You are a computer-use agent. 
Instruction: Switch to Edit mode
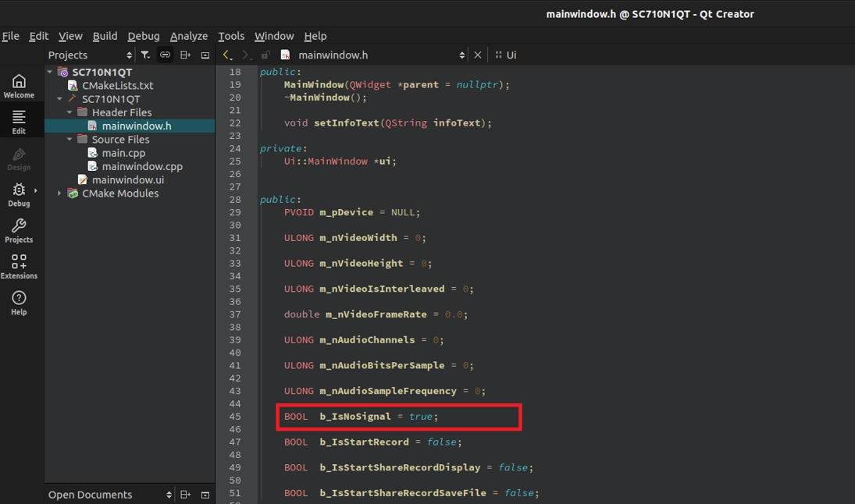(x=19, y=122)
